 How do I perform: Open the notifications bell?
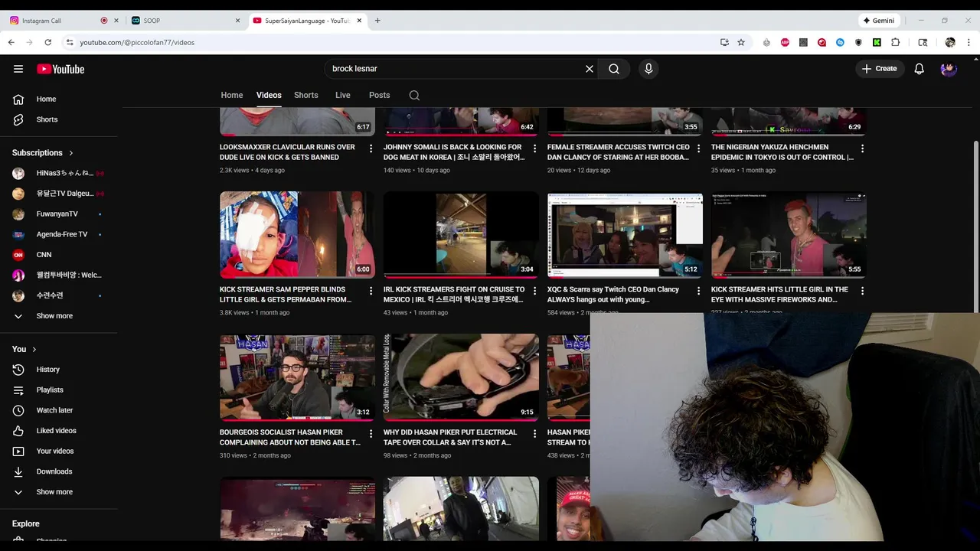pos(920,69)
